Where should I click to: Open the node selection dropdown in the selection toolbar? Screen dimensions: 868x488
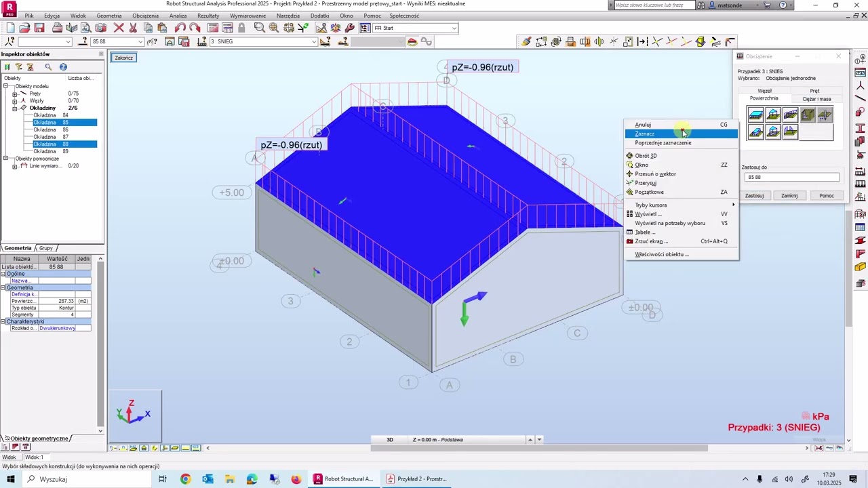click(68, 41)
